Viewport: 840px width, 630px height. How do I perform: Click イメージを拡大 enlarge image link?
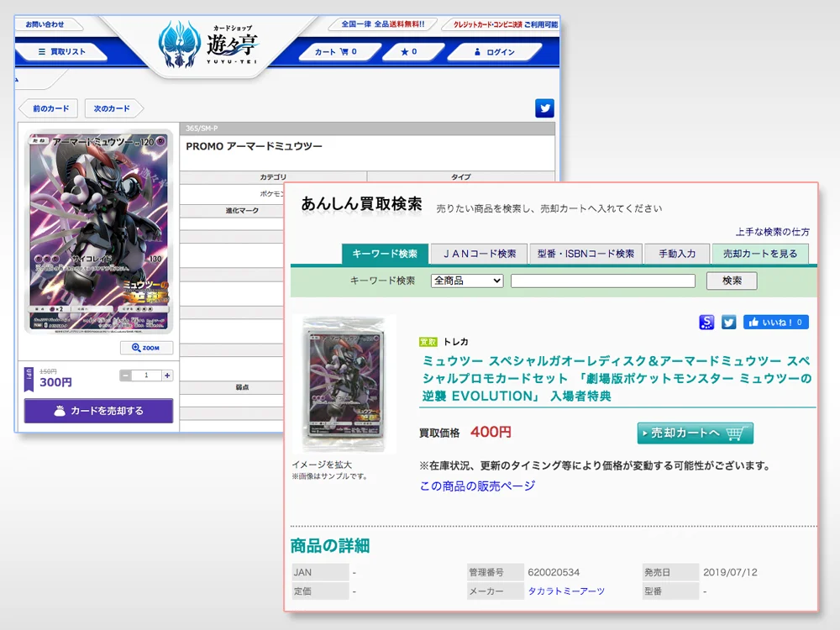pyautogui.click(x=322, y=465)
